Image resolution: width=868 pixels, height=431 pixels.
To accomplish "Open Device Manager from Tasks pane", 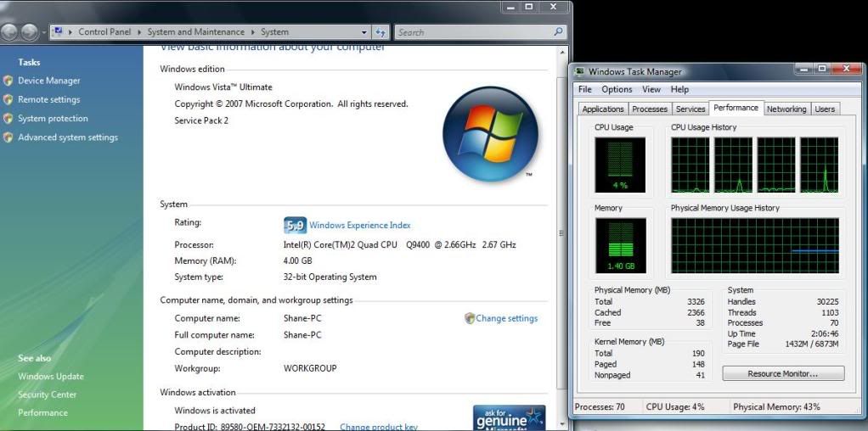I will [48, 81].
